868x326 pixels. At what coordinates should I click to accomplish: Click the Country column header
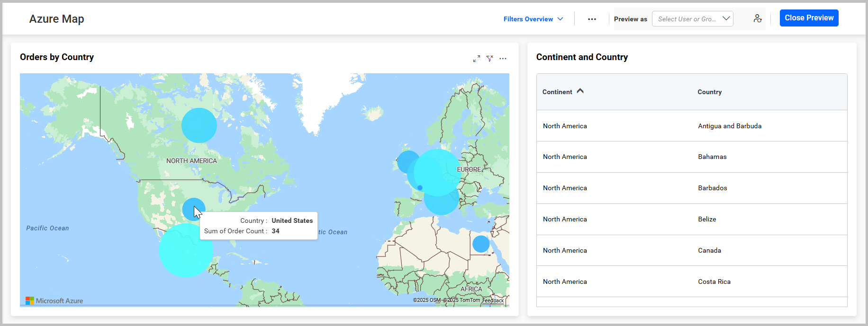coord(709,92)
